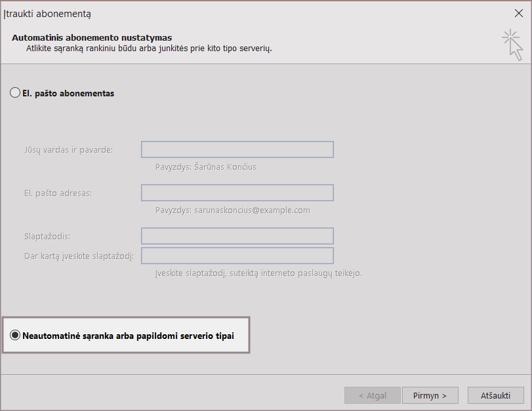This screenshot has height=411, width=532.
Task: Close the Įtraukti abonementą dialog
Action: 519,12
